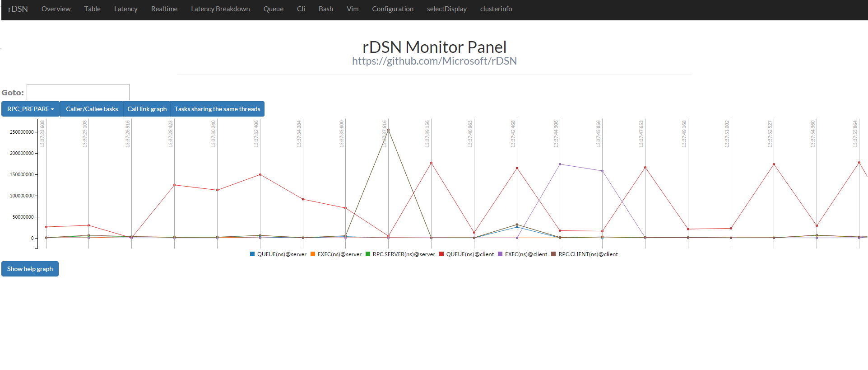Click the red data point at 13:37:32.406

(x=260, y=174)
